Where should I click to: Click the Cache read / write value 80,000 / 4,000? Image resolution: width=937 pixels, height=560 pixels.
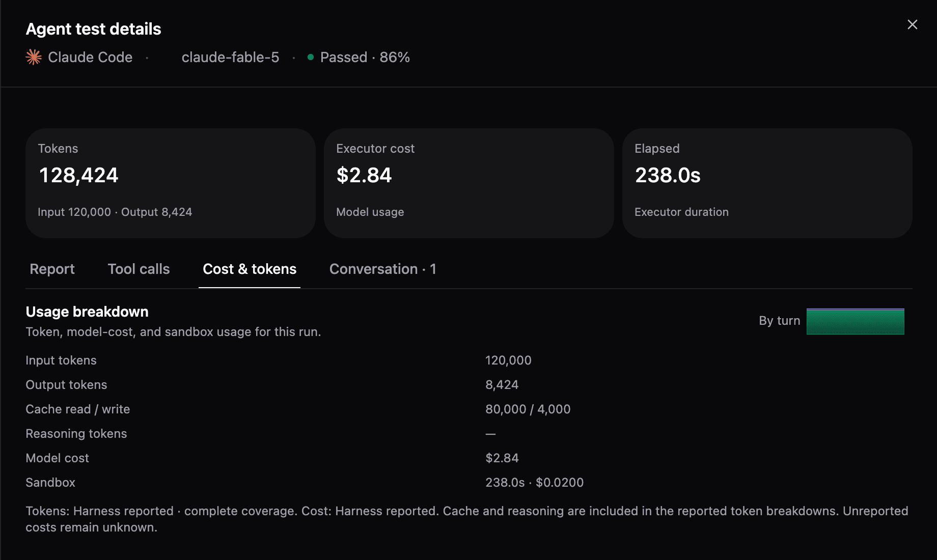click(x=528, y=409)
